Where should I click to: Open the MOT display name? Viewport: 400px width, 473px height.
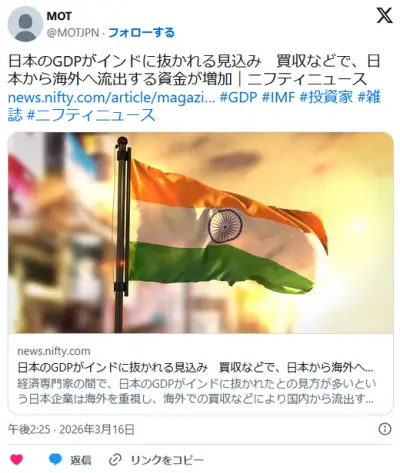[59, 16]
